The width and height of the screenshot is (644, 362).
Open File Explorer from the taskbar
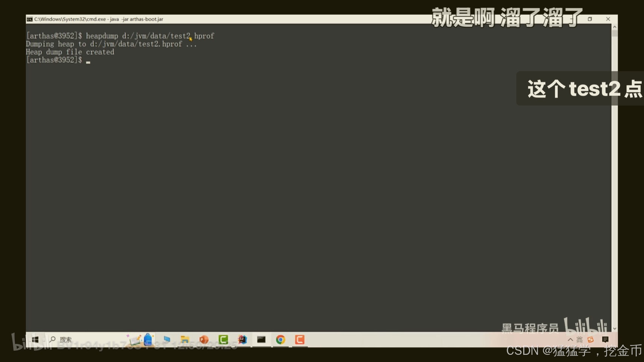point(185,340)
